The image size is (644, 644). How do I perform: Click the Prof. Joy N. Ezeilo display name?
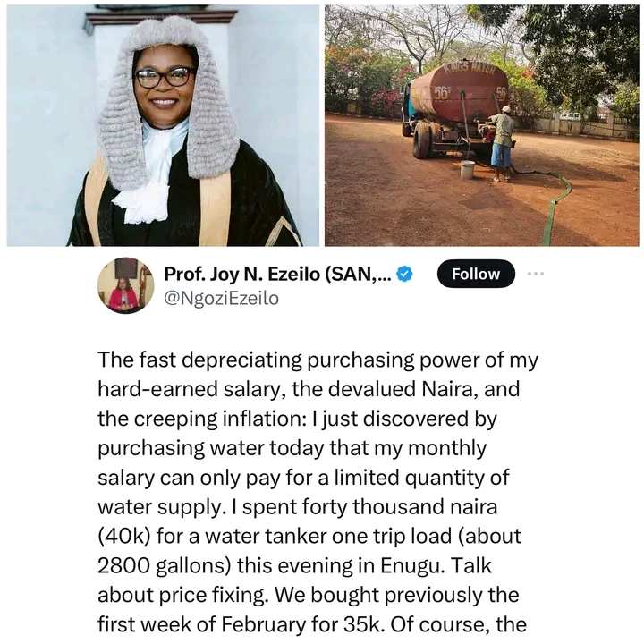277,275
